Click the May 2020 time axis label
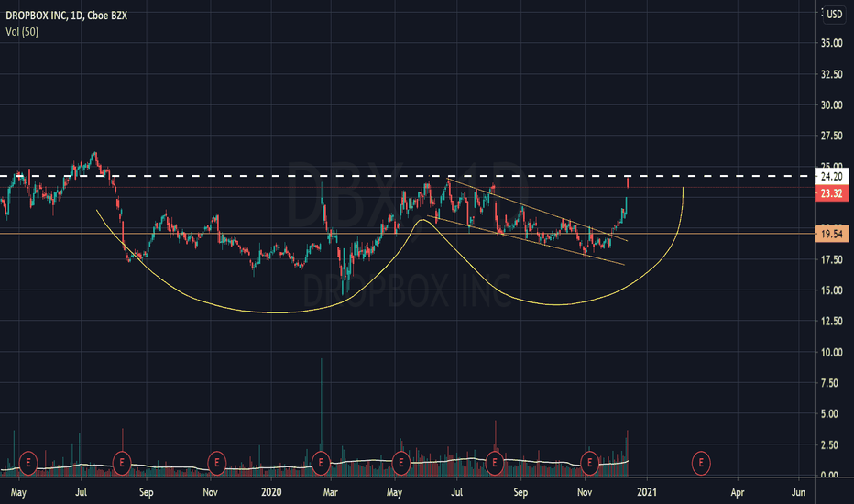 click(394, 493)
